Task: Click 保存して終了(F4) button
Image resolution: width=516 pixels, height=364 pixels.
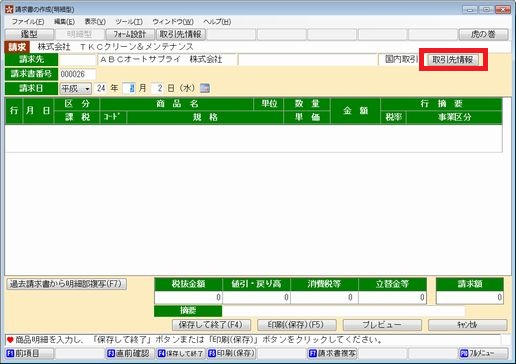Action: [x=211, y=325]
